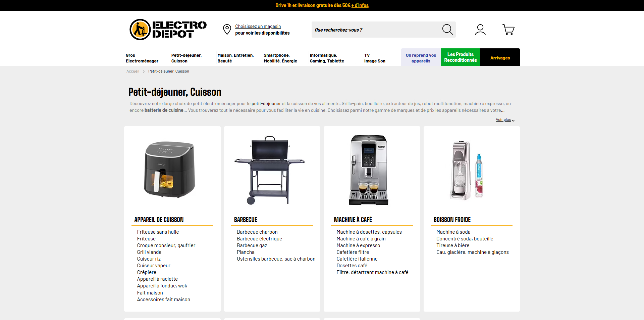This screenshot has height=320, width=644.
Task: Select Tireuse à bière
Action: (x=453, y=245)
